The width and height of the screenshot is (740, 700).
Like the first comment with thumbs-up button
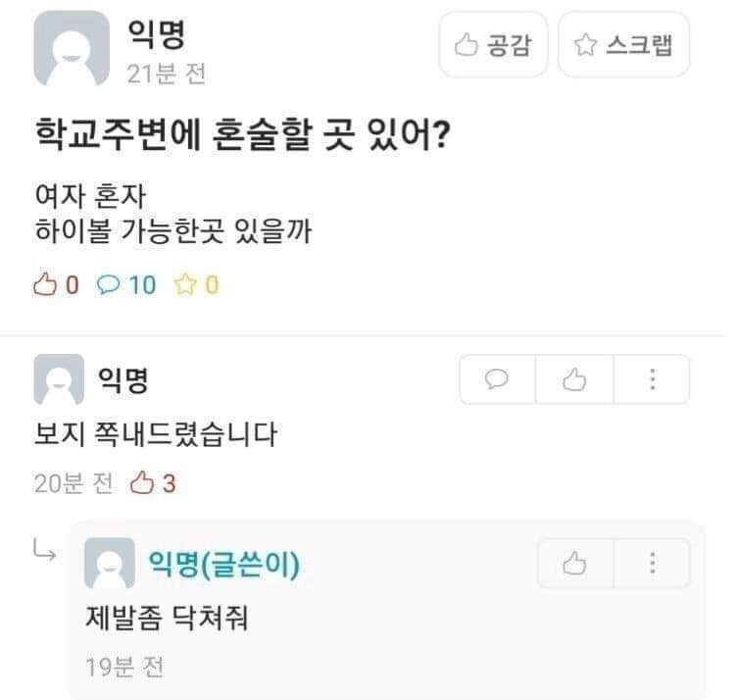click(x=574, y=379)
